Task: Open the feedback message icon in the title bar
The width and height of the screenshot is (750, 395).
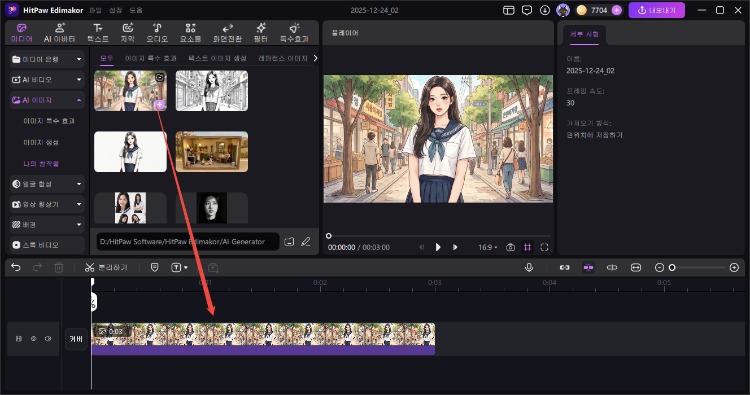Action: click(527, 10)
